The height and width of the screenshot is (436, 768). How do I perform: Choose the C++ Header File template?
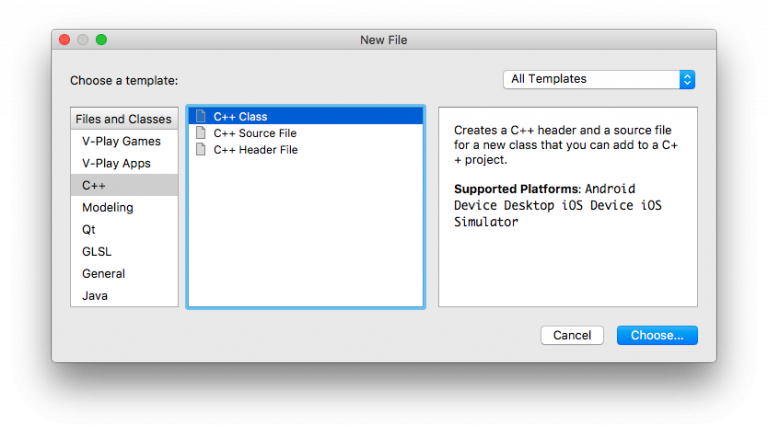[x=306, y=149]
